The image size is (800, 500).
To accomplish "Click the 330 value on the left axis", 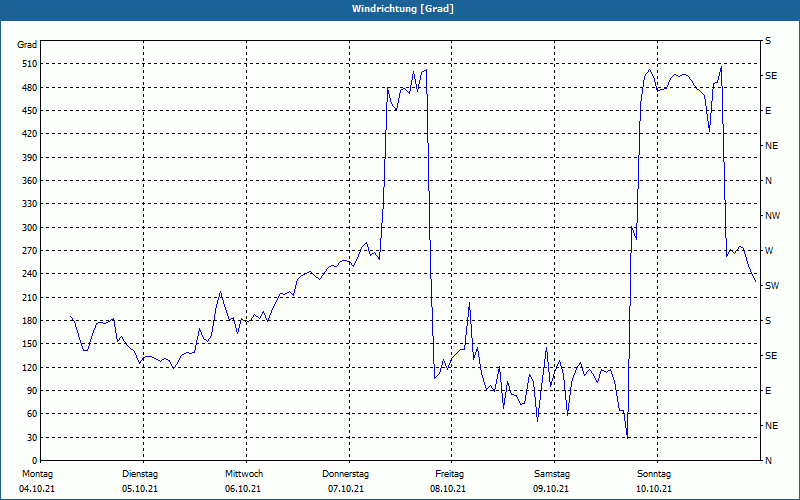I will pos(30,204).
